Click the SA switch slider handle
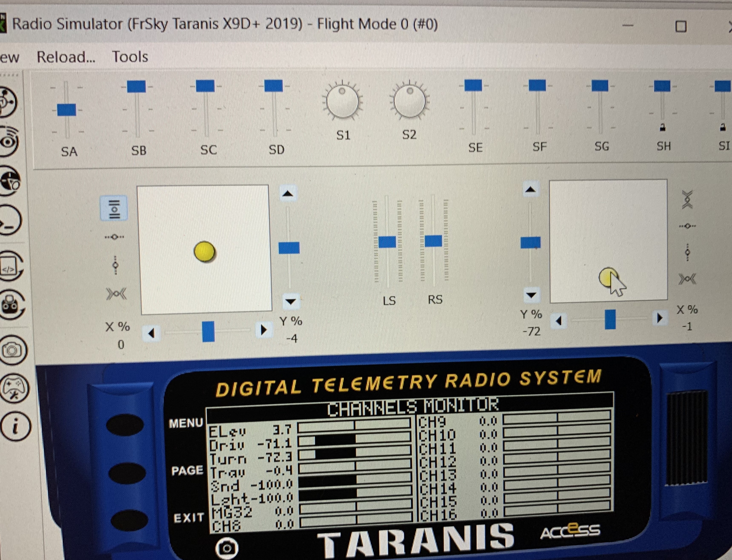The image size is (732, 560). click(x=66, y=110)
